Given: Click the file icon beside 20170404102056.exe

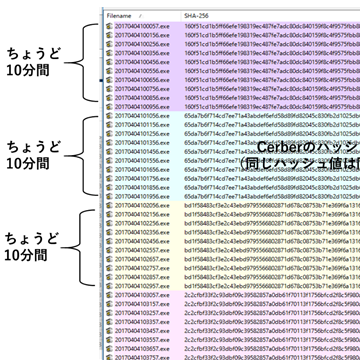Looking at the screenshot, I should [x=109, y=205].
